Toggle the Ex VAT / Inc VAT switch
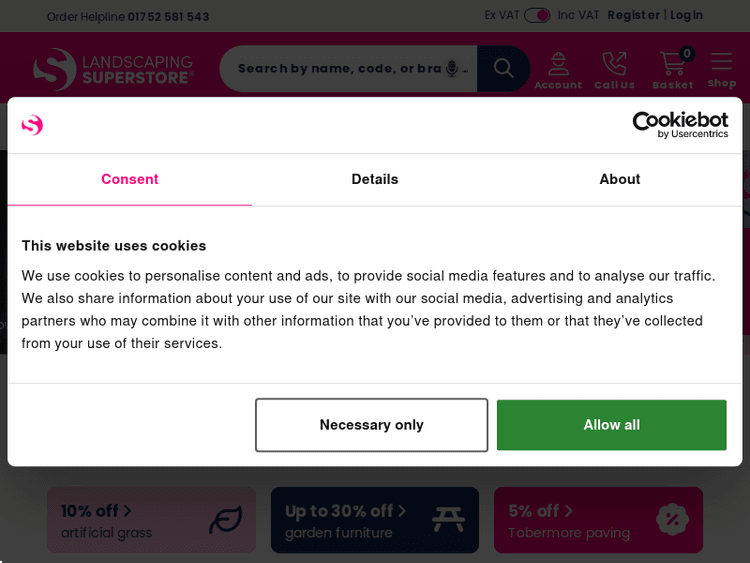The image size is (750, 563). click(537, 15)
